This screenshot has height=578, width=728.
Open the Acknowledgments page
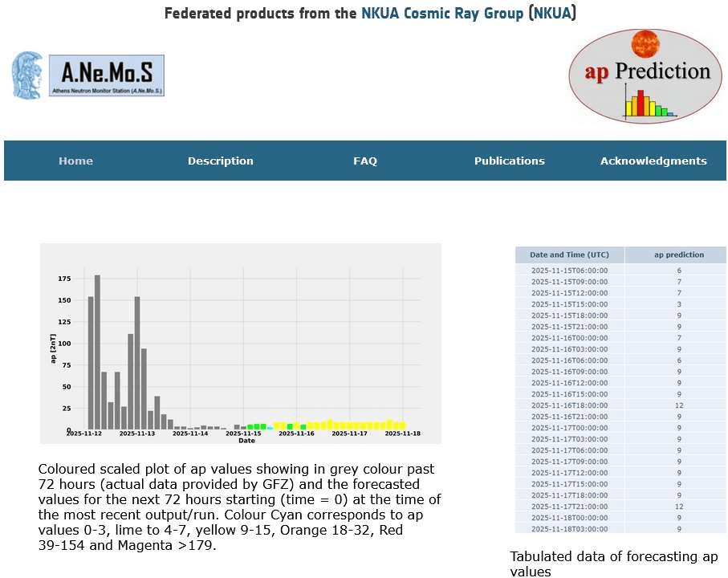(x=653, y=161)
